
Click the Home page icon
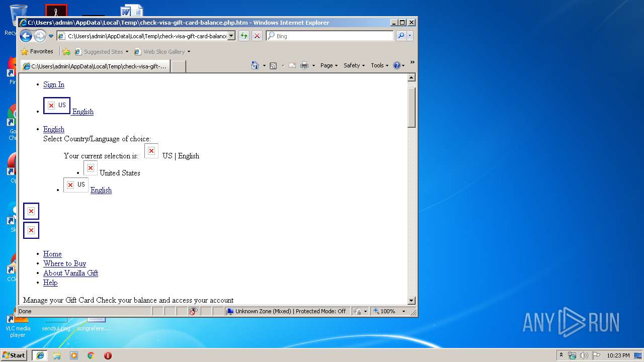point(255,65)
